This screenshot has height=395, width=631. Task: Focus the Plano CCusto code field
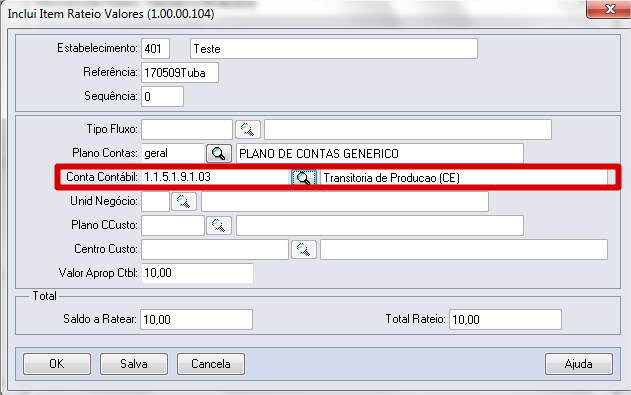pyautogui.click(x=173, y=225)
